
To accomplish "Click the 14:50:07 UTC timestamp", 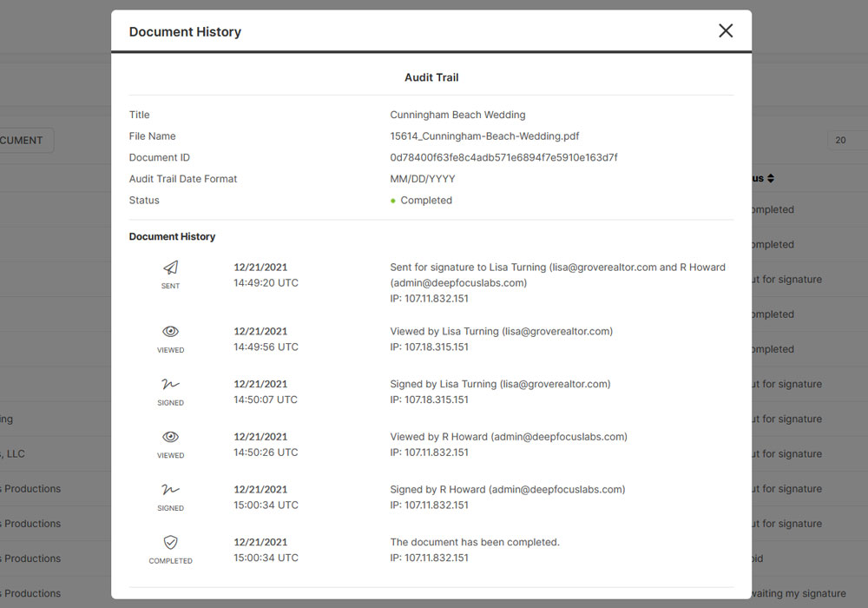I will pos(265,400).
